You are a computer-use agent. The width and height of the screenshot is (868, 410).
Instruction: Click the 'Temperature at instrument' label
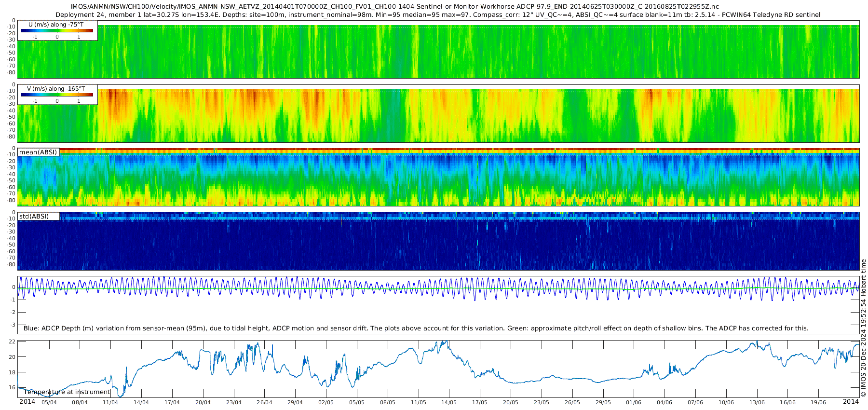[67, 392]
